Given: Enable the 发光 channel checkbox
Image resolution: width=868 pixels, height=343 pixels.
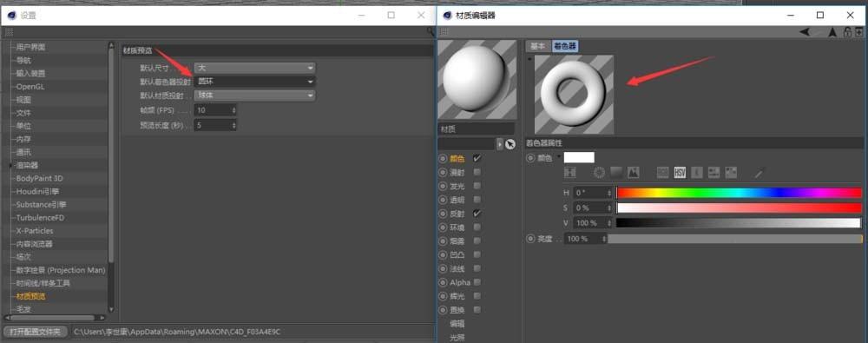Looking at the screenshot, I should tap(477, 186).
